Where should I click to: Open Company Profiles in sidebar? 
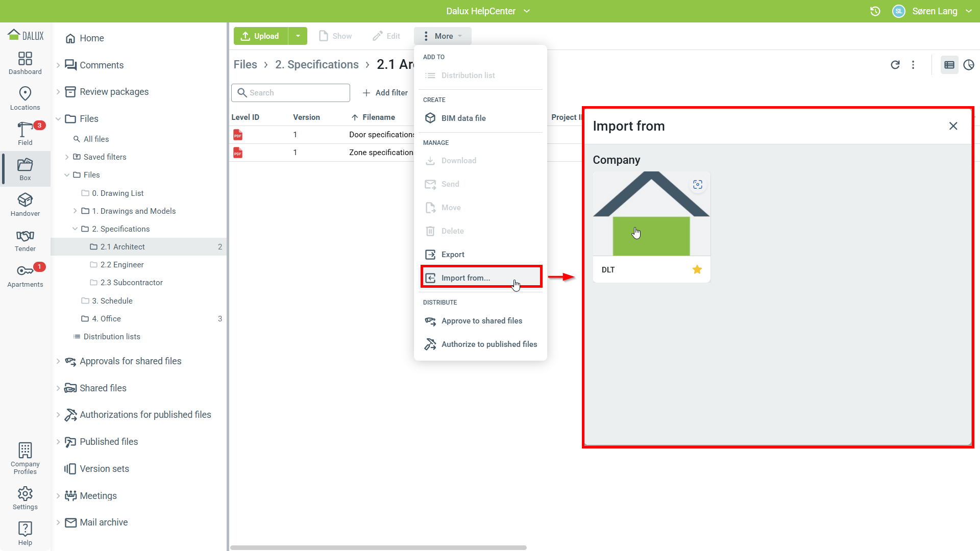pos(25,458)
